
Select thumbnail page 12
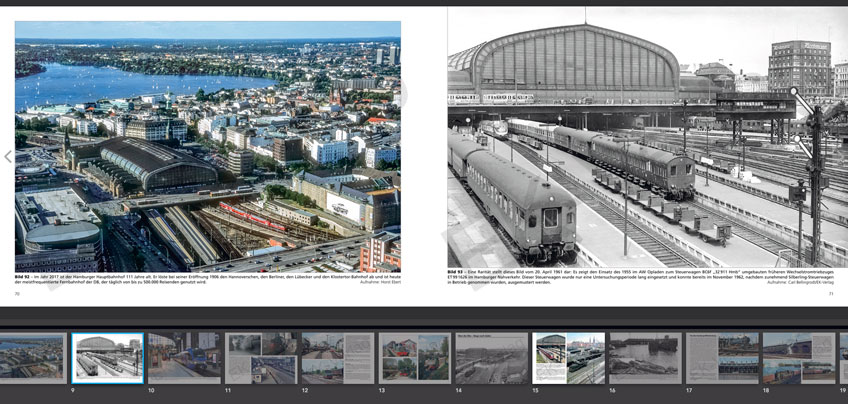point(338,358)
